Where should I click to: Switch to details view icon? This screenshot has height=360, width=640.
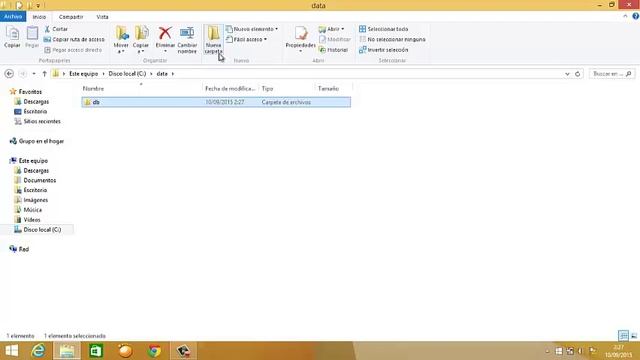tap(623, 336)
